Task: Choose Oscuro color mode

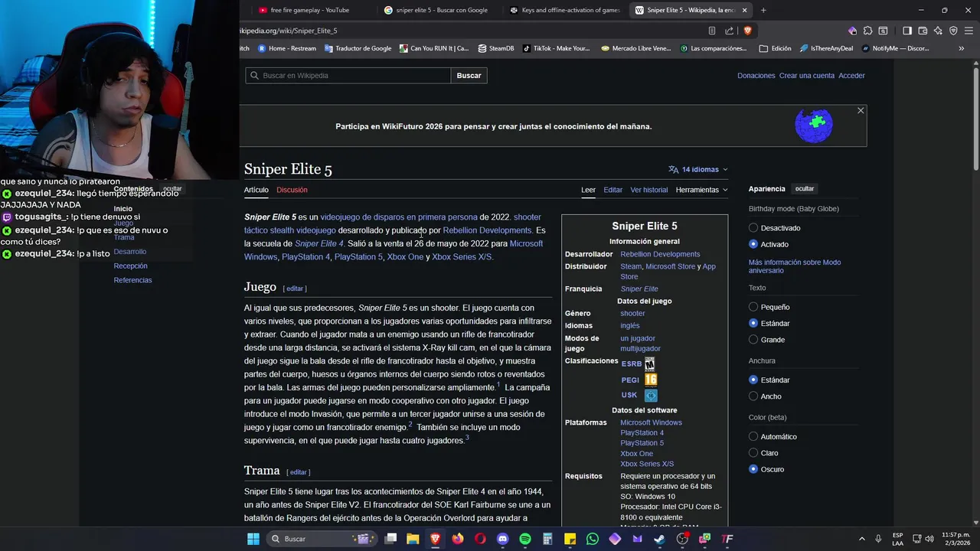Action: (x=753, y=469)
